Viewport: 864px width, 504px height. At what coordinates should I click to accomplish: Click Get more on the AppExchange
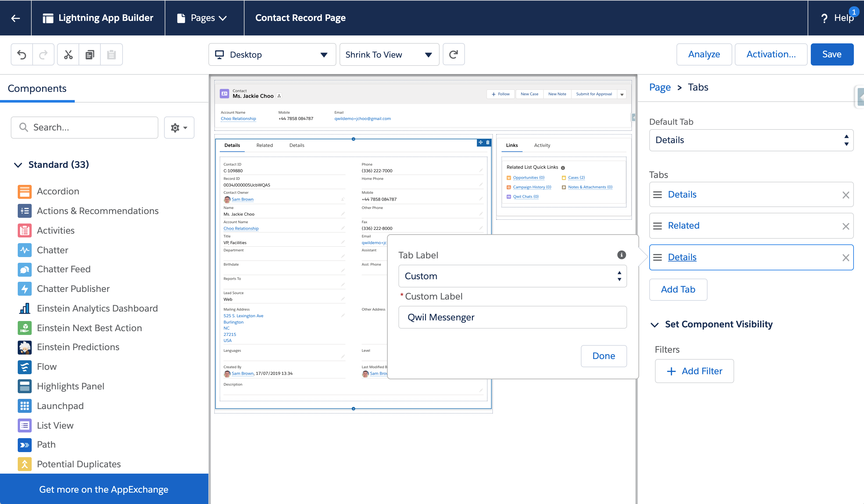[x=104, y=489]
